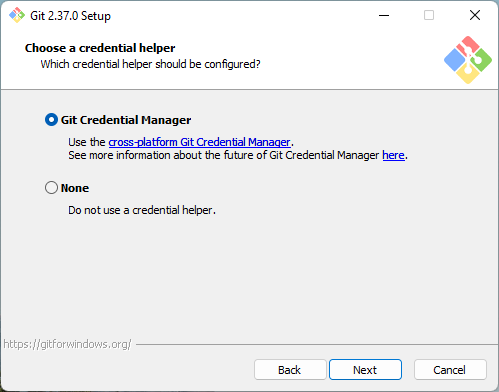Image resolution: width=499 pixels, height=392 pixels.
Task: Click the greyed-out maximize window button
Action: [x=429, y=15]
